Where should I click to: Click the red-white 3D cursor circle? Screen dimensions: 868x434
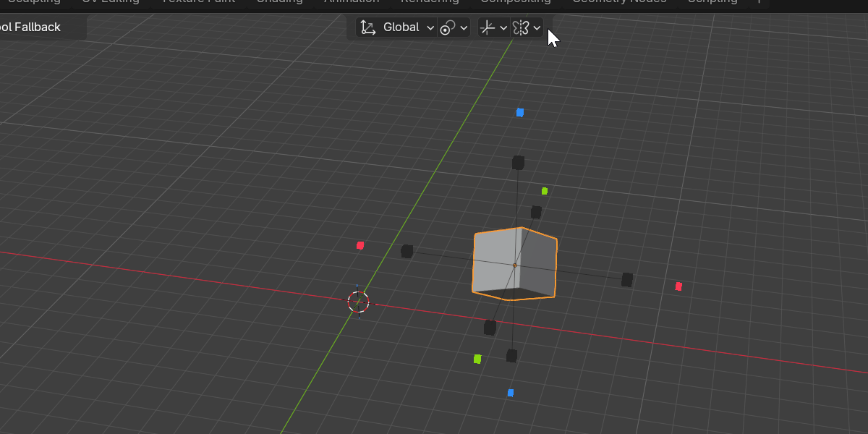click(358, 302)
